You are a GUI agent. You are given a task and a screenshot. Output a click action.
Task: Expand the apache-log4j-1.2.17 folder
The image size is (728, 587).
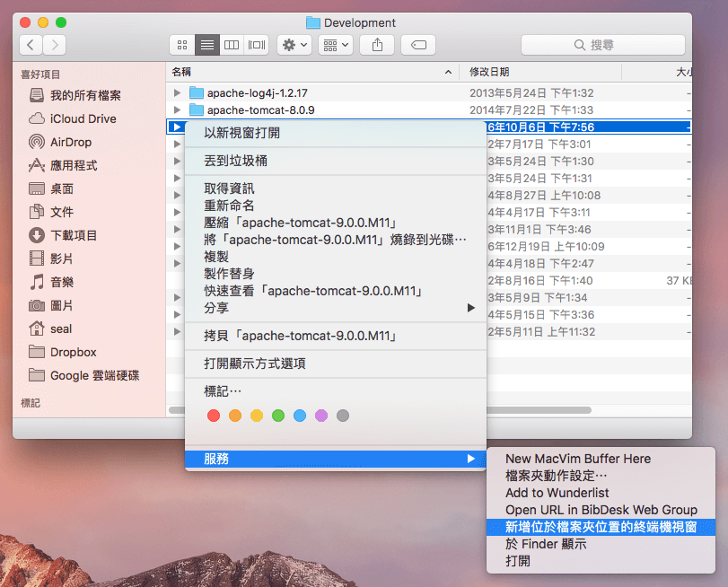pos(178,92)
